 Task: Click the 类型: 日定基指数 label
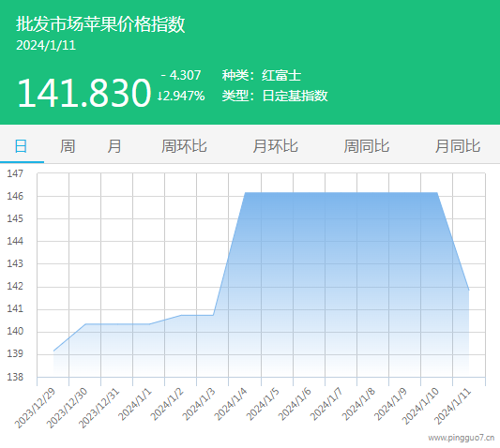(275, 96)
